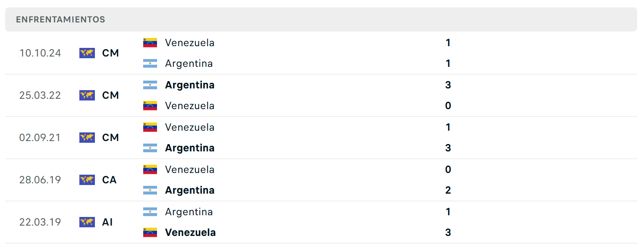Click world map icon beside 02.09.21 CM
Screen dimensions: 644x248
click(87, 138)
